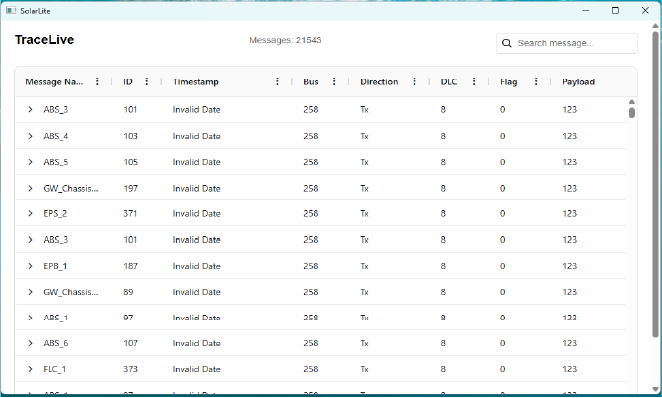Click Tx direction in the EPS_2 row
The height and width of the screenshot is (398, 662).
364,214
